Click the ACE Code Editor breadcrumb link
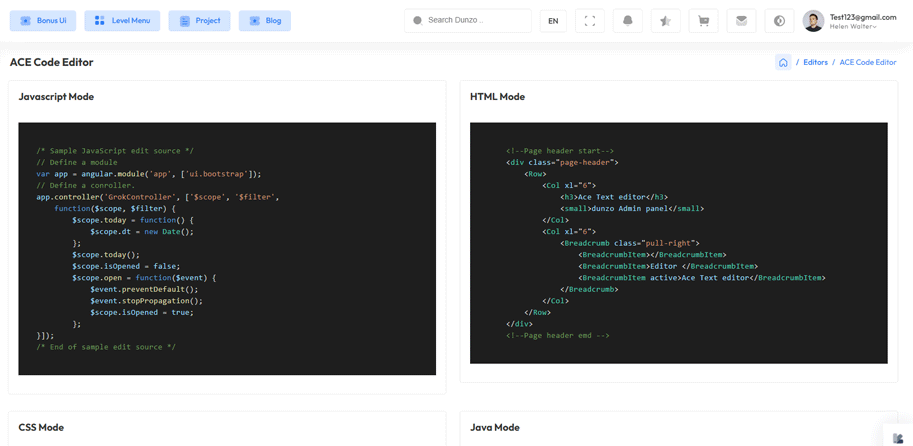 click(x=867, y=62)
